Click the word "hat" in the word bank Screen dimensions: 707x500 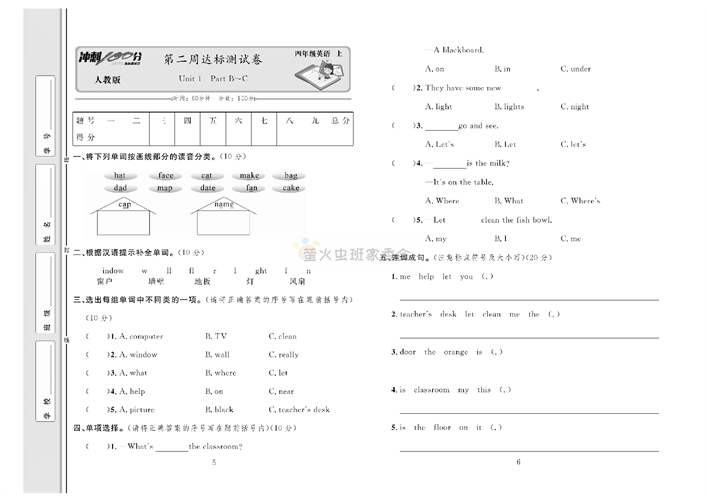tap(119, 175)
